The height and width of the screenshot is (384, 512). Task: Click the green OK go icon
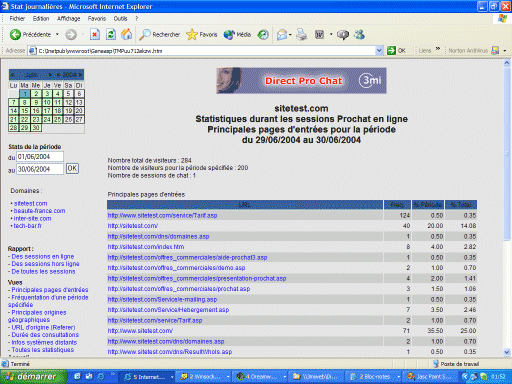point(391,51)
